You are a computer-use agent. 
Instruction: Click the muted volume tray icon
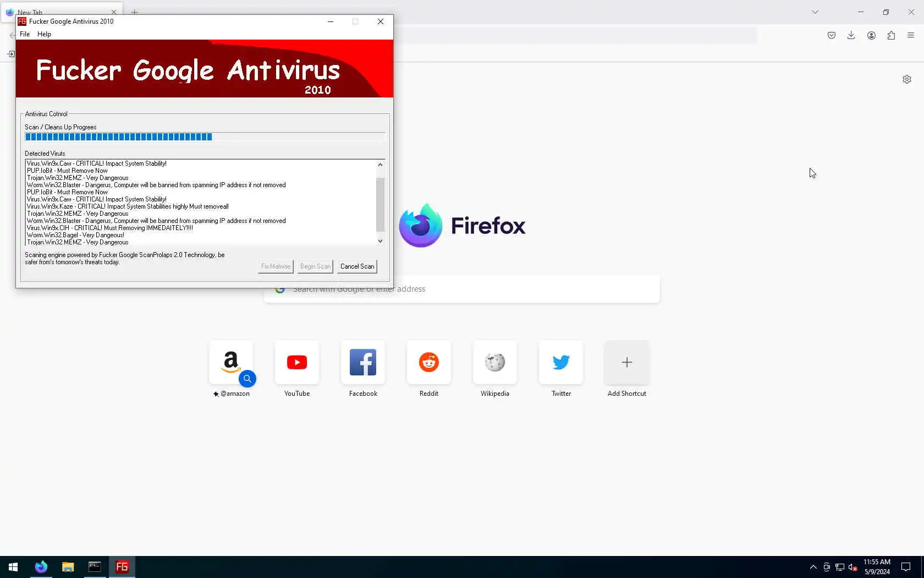point(853,567)
